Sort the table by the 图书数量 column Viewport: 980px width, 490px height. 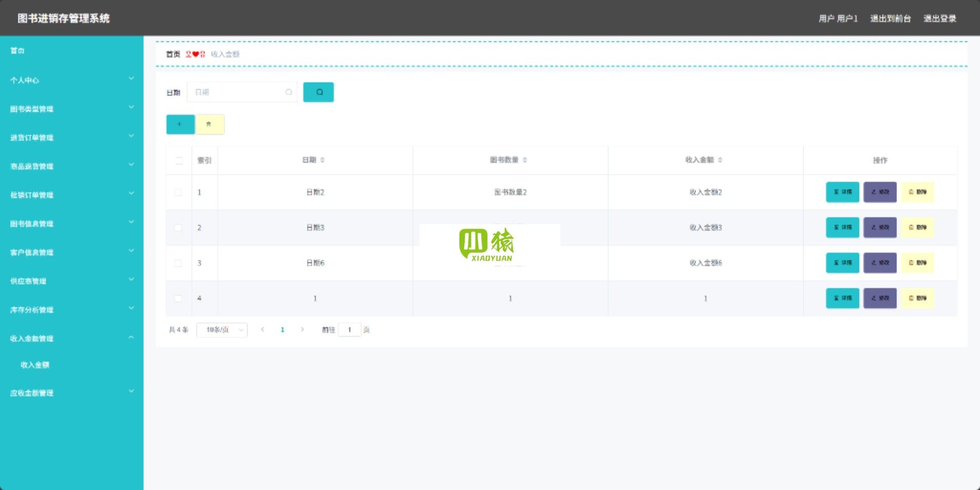click(x=525, y=160)
